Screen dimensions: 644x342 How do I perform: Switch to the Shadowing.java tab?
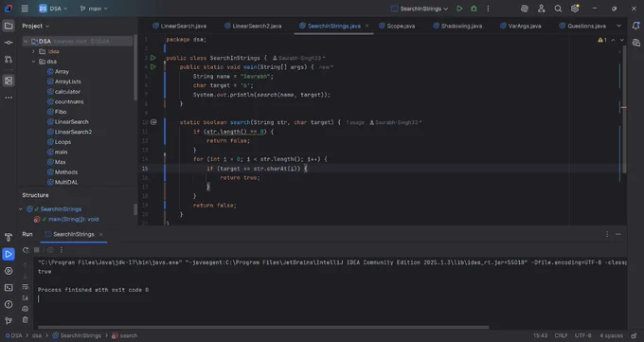point(457,26)
